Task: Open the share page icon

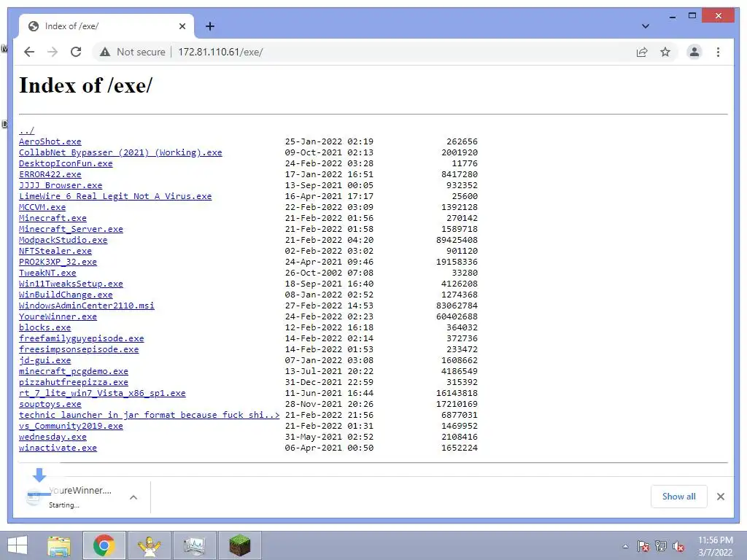Action: (642, 52)
